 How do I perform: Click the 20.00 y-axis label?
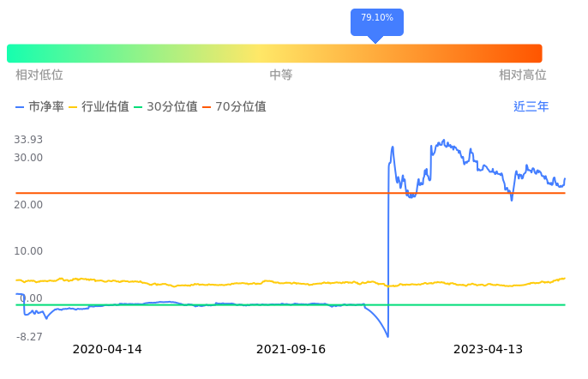click(x=29, y=205)
